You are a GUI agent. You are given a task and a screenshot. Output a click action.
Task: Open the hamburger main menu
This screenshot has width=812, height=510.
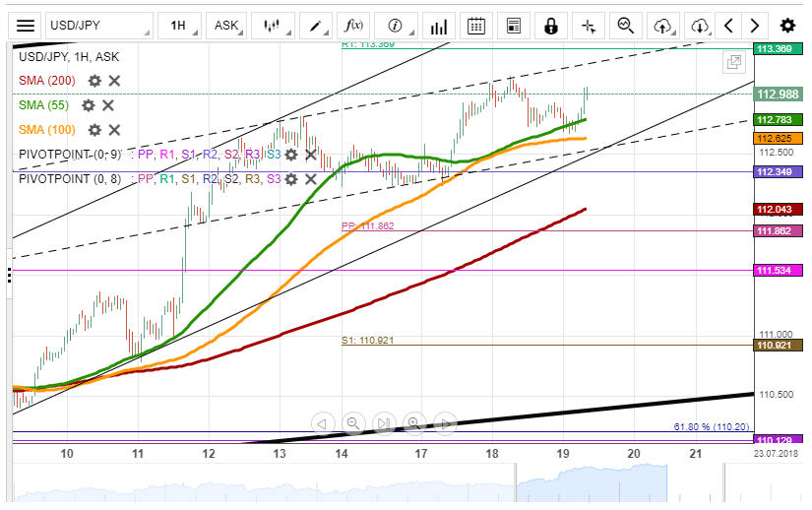(x=26, y=26)
